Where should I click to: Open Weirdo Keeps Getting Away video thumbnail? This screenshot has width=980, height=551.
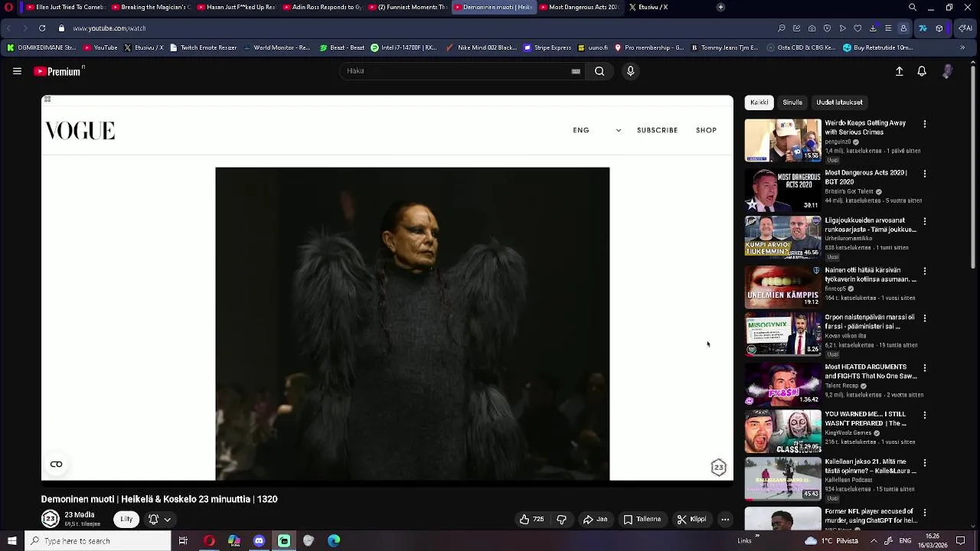click(782, 140)
